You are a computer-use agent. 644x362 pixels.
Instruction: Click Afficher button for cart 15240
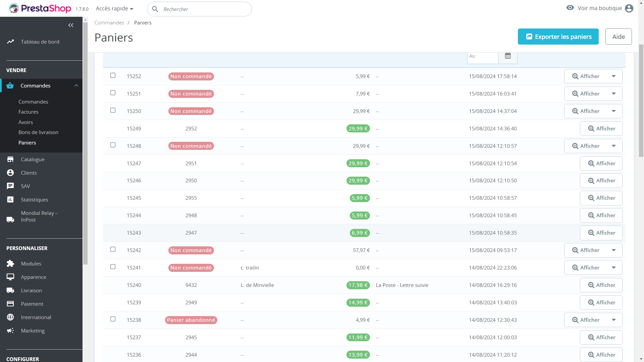point(601,285)
